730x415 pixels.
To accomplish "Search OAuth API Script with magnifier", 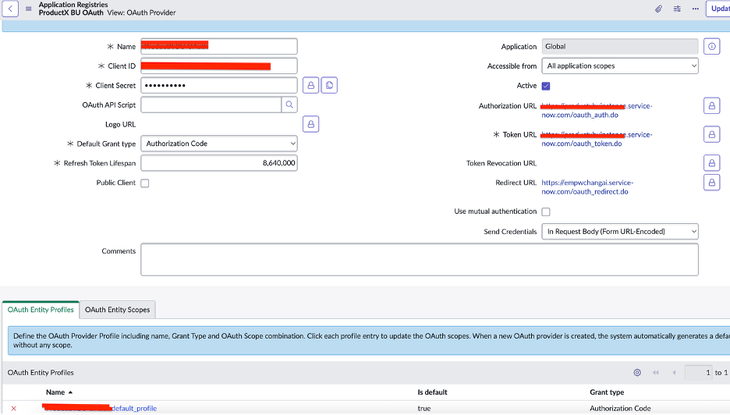I will point(289,105).
